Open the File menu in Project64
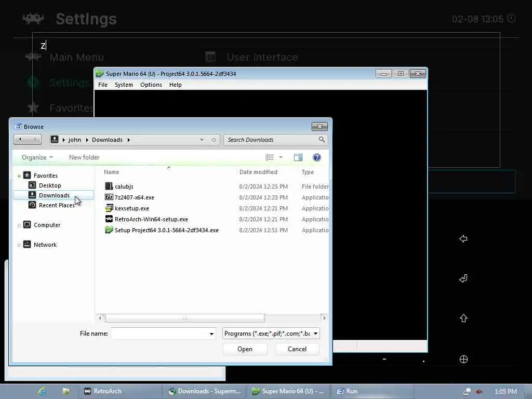Viewport: 532px width, 399px height. tap(103, 85)
